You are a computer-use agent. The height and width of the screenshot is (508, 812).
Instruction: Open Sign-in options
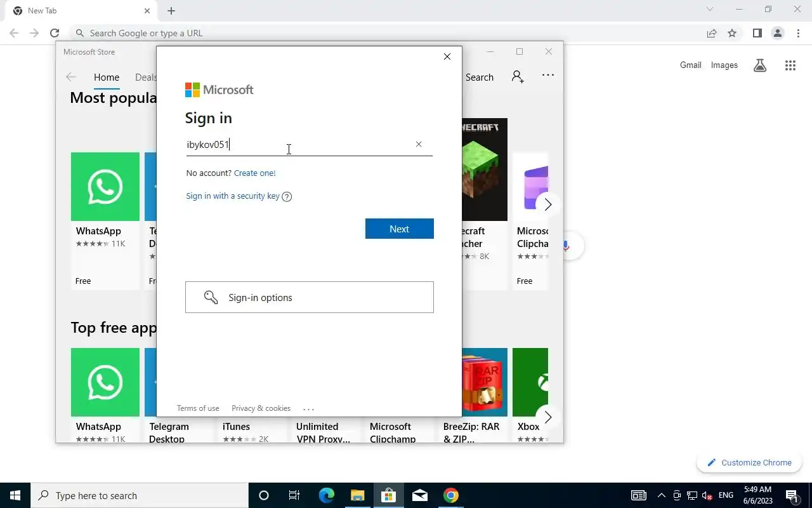pyautogui.click(x=310, y=297)
